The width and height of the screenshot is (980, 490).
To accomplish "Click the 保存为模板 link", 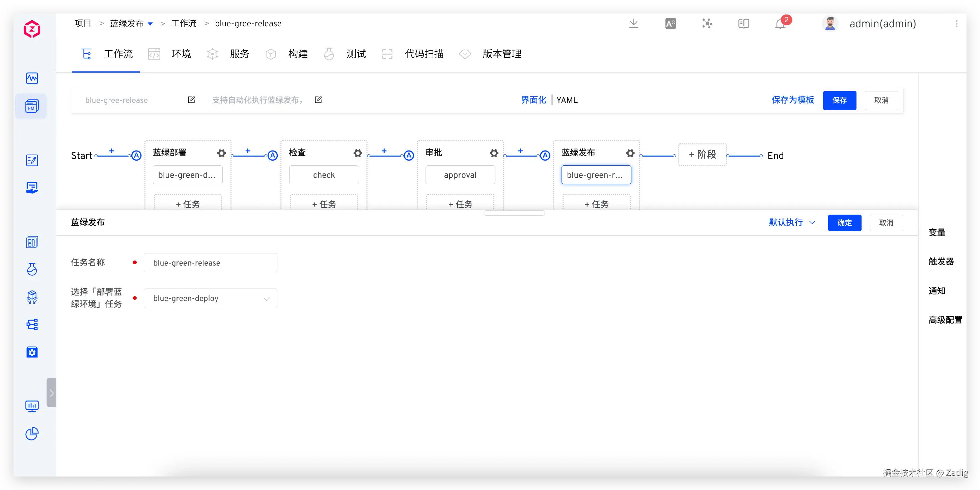I will click(x=793, y=100).
